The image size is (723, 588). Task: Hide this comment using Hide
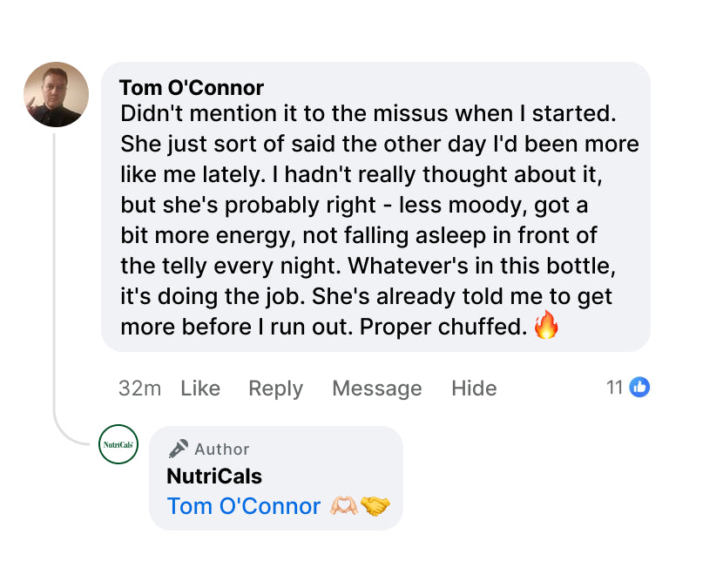pos(474,389)
